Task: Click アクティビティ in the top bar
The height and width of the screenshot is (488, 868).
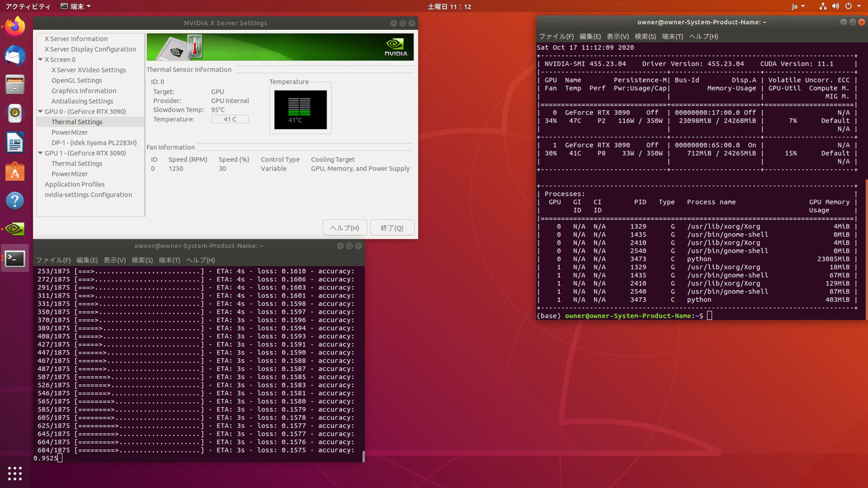Action: coord(28,7)
